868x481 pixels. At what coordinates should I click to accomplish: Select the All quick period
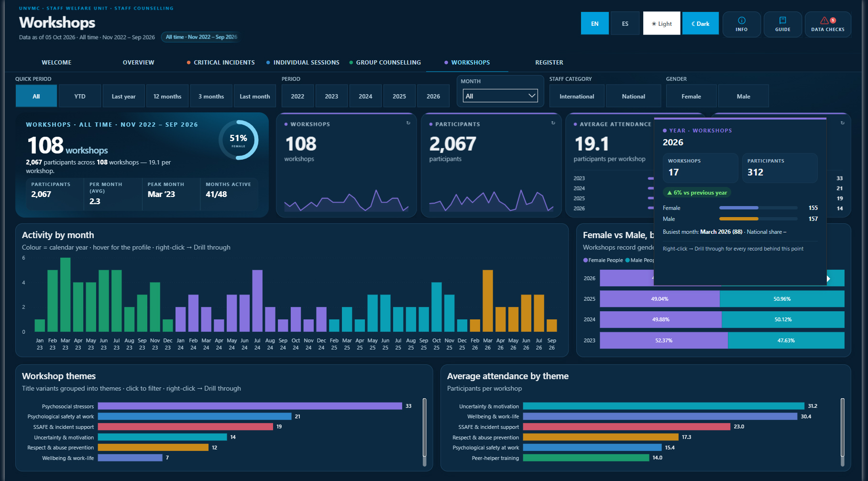pos(36,96)
